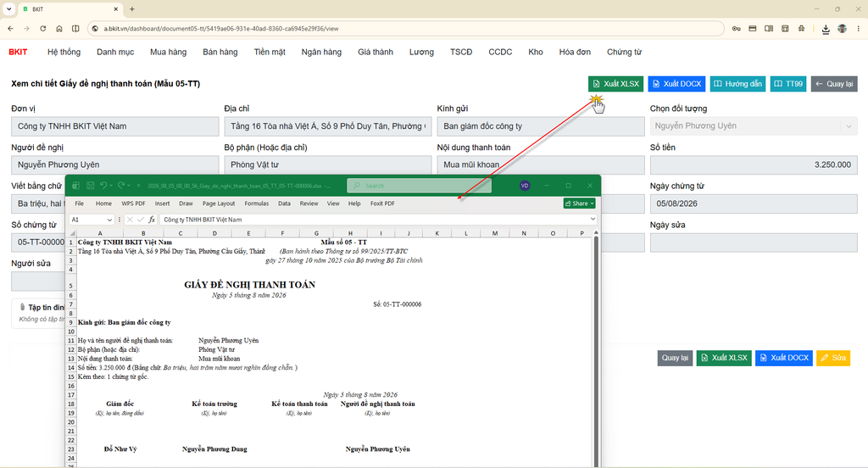The width and height of the screenshot is (868, 468).
Task: Click the site information icon in the address bar
Action: coord(95,28)
